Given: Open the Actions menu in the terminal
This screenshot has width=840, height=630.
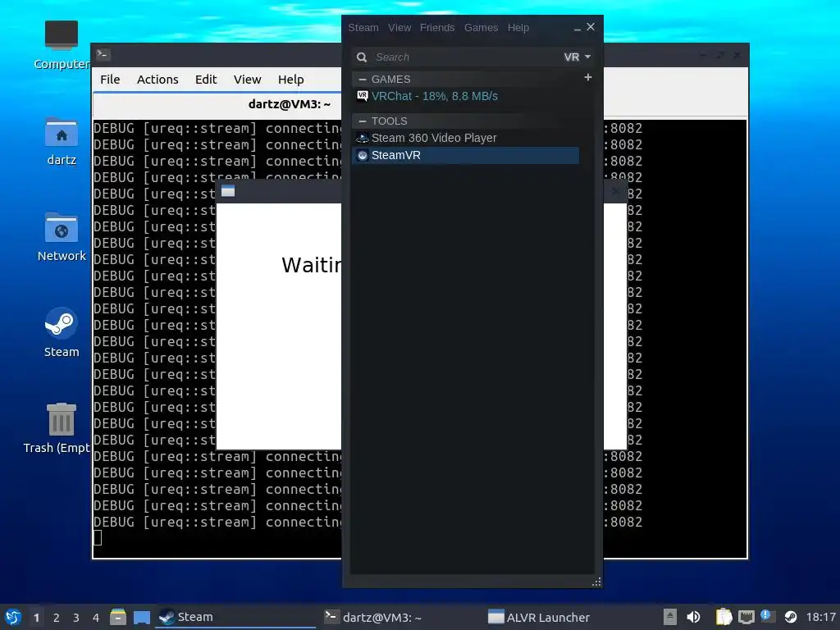Looking at the screenshot, I should pos(157,80).
